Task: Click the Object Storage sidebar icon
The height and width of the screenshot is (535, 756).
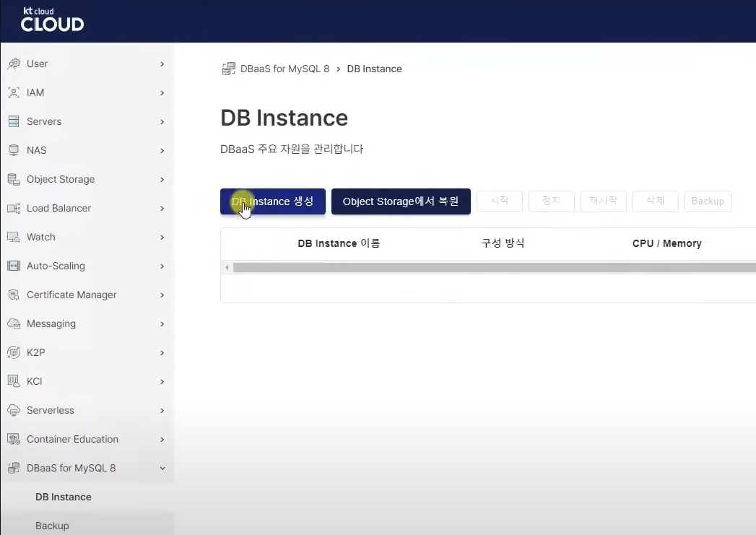Action: (x=14, y=179)
